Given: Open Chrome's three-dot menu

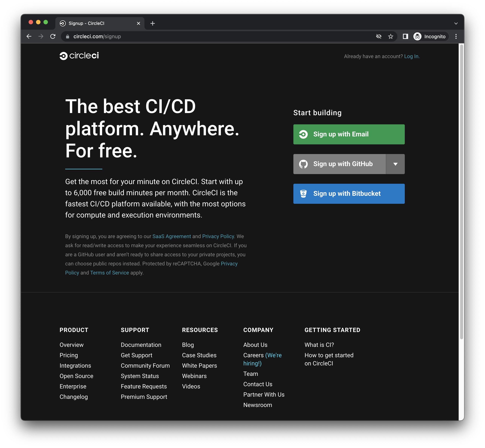Looking at the screenshot, I should [456, 36].
